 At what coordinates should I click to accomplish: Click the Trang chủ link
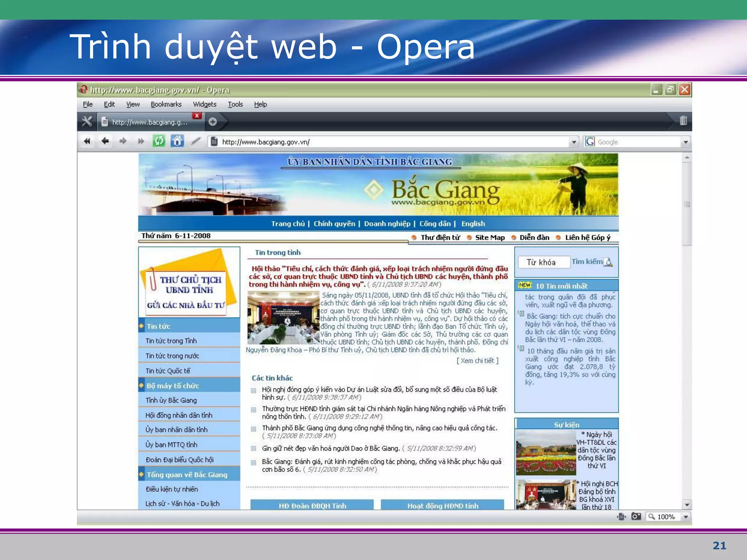[x=288, y=223]
